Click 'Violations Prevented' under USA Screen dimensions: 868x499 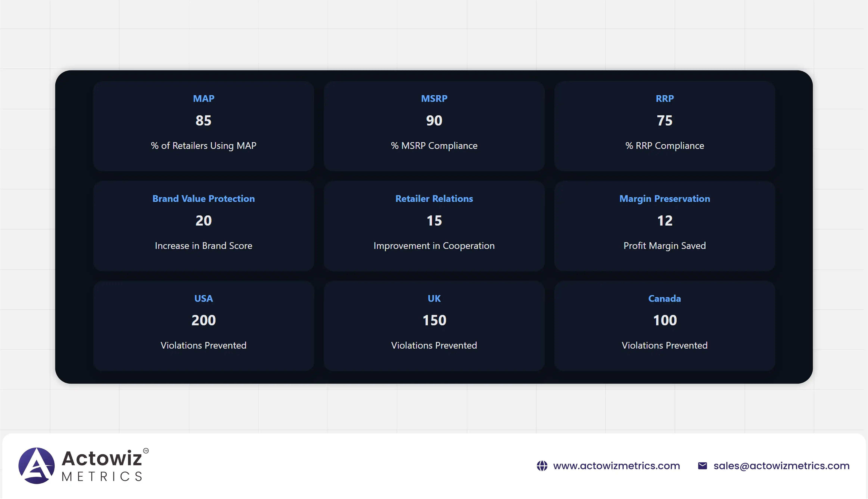pyautogui.click(x=203, y=346)
